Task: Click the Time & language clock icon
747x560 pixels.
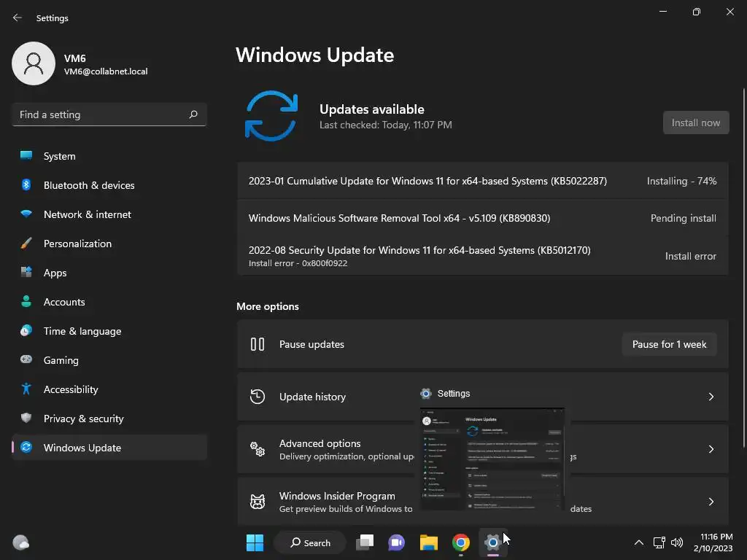Action: click(26, 330)
